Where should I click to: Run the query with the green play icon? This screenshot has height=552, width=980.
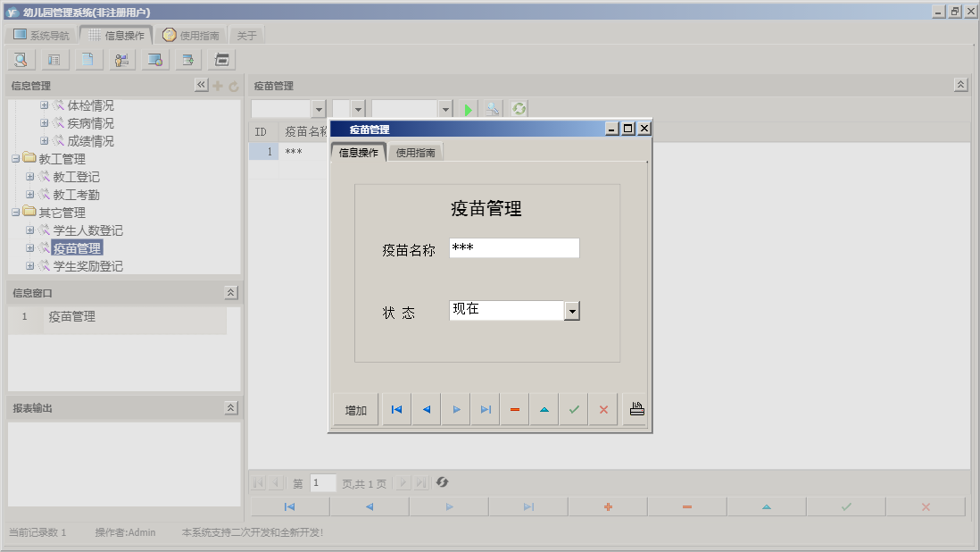[x=469, y=108]
